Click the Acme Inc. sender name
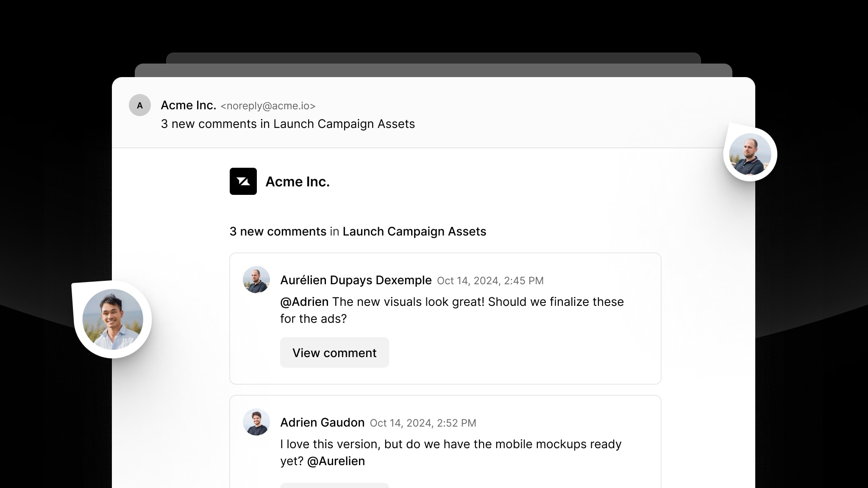The height and width of the screenshot is (488, 868). coord(188,105)
